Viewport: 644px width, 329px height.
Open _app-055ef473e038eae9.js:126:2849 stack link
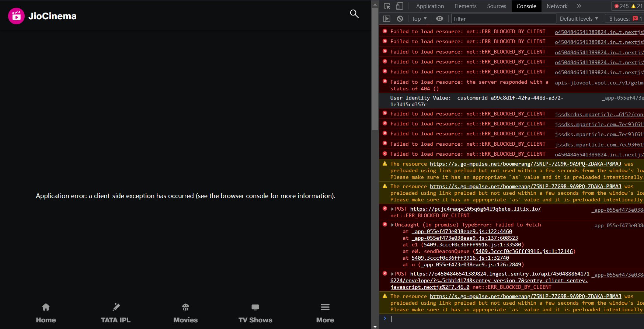(x=471, y=264)
